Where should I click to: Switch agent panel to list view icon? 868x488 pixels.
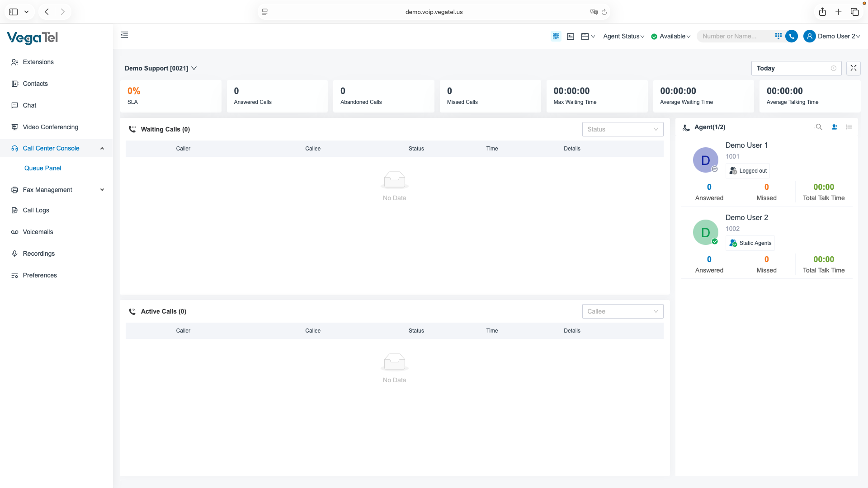(x=849, y=127)
